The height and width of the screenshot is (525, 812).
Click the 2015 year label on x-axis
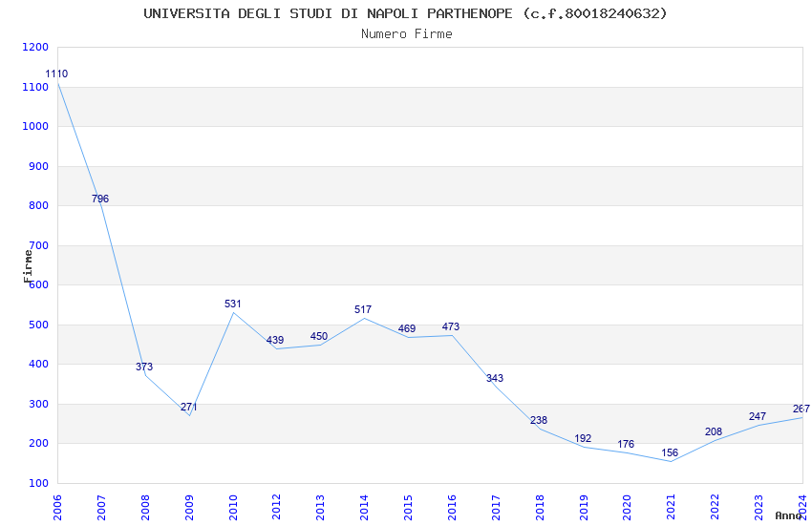[408, 507]
